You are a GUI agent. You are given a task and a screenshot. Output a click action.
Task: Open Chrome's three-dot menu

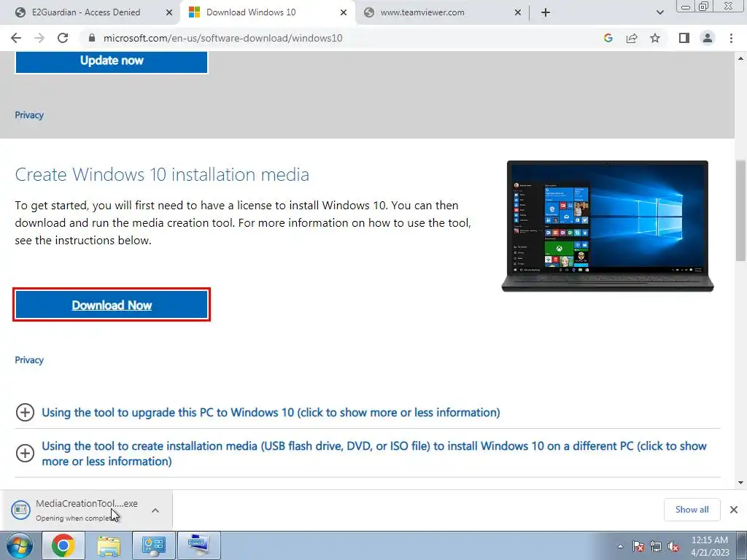point(731,38)
